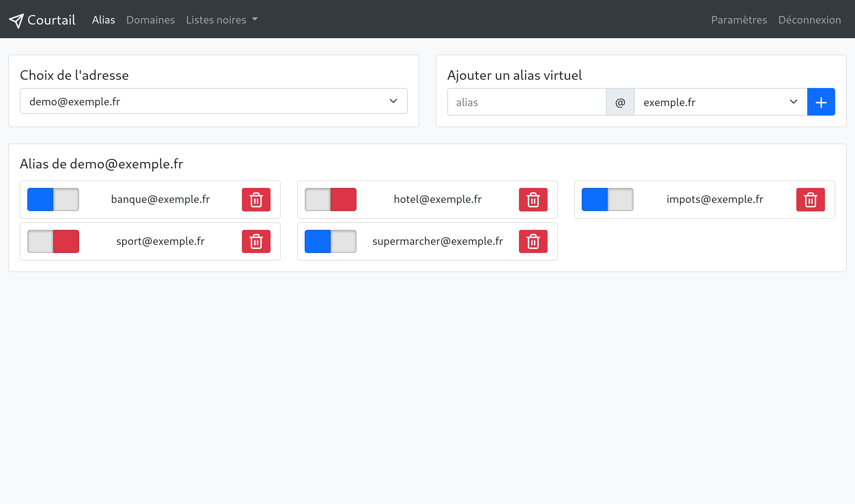855x504 pixels.
Task: Delete the supermarcher@exemple.fr alias
Action: [x=533, y=241]
